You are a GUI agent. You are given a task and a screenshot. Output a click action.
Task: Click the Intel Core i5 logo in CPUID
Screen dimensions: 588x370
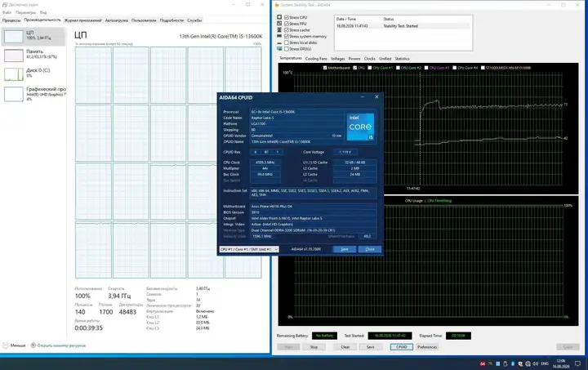(x=360, y=127)
